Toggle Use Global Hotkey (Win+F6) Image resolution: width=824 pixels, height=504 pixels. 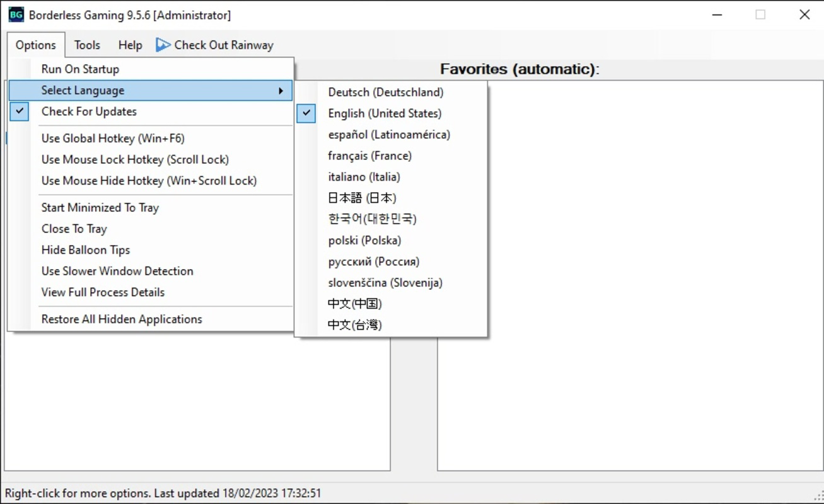click(x=151, y=139)
